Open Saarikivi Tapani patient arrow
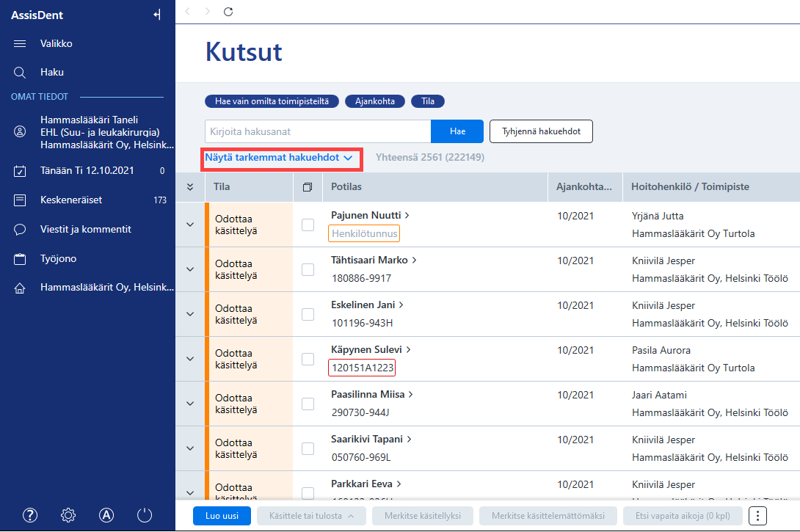Screen dimensions: 800x532 [410, 439]
